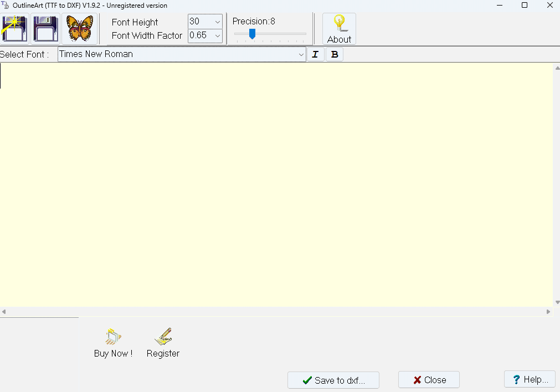Click the New/Open toolbar icon

[14, 28]
